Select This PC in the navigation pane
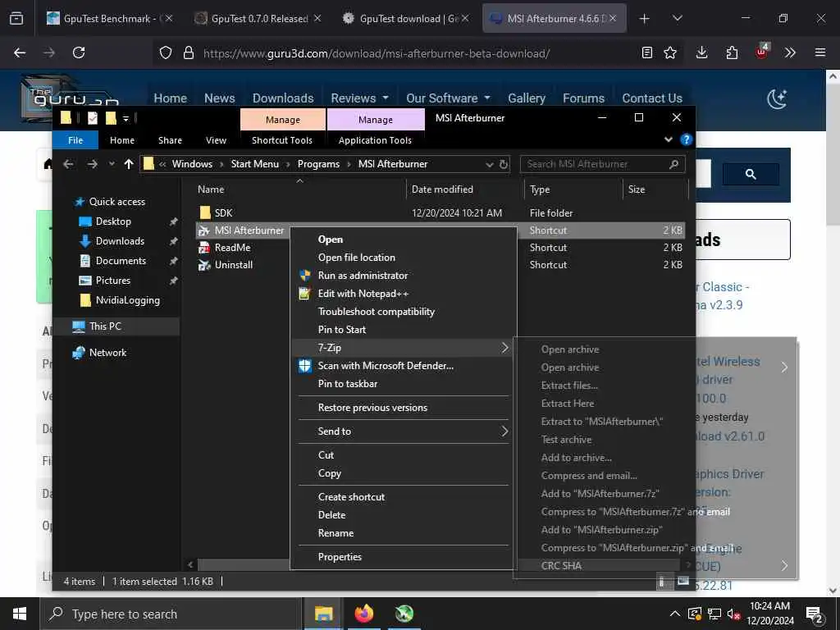840x630 pixels. pos(105,326)
